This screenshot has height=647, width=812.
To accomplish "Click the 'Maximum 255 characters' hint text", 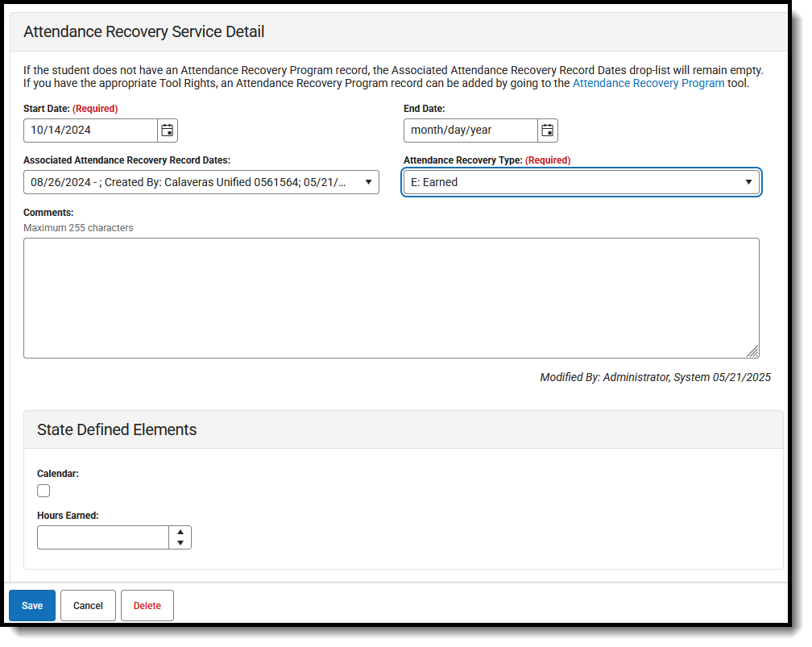I will 78,228.
